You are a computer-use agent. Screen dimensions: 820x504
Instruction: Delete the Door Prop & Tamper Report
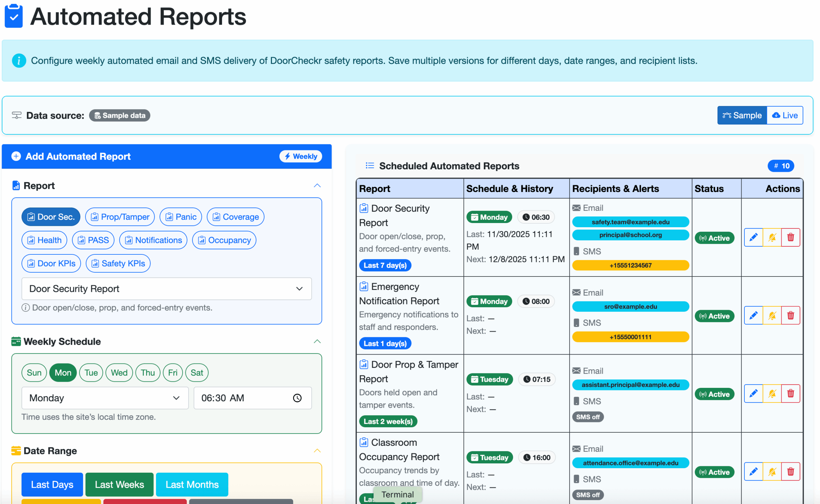(x=791, y=394)
